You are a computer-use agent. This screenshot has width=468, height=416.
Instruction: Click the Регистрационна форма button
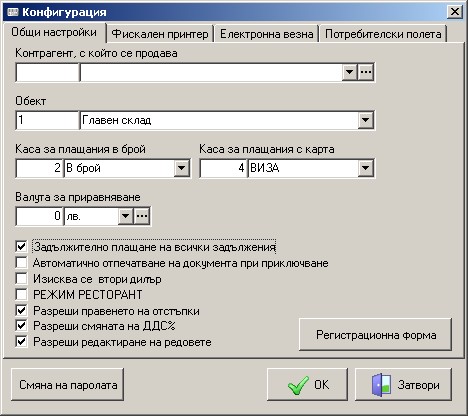(376, 334)
